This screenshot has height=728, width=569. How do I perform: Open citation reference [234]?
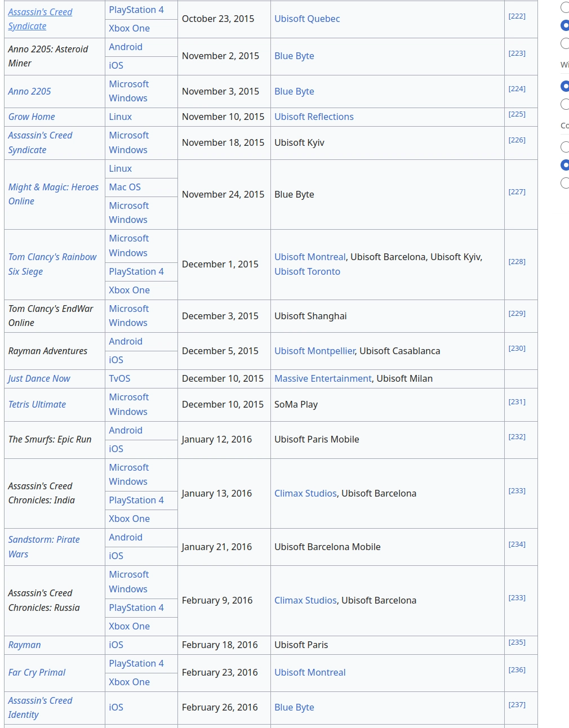click(517, 544)
